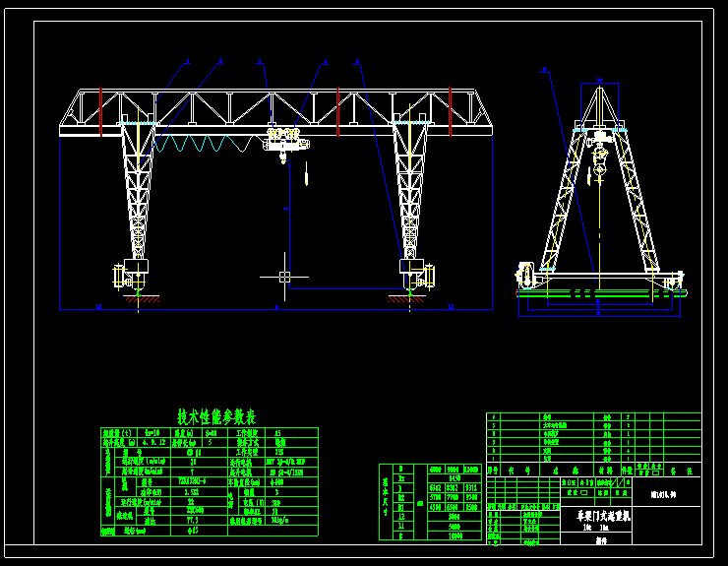Click the technical parameter table title 技术性能参数表
Viewport: 728px width, 566px height.
pyautogui.click(x=216, y=416)
